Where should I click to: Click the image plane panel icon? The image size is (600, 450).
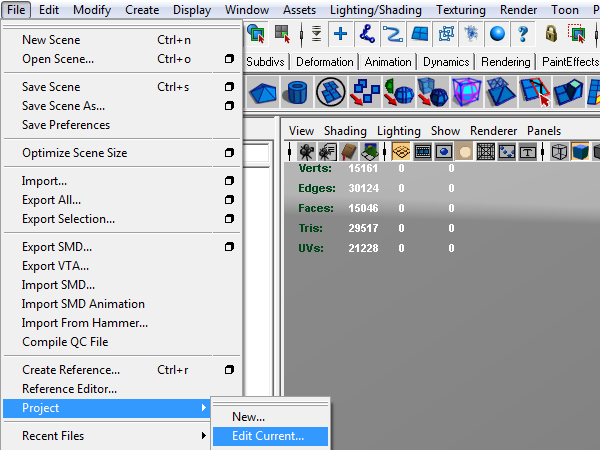click(x=369, y=152)
